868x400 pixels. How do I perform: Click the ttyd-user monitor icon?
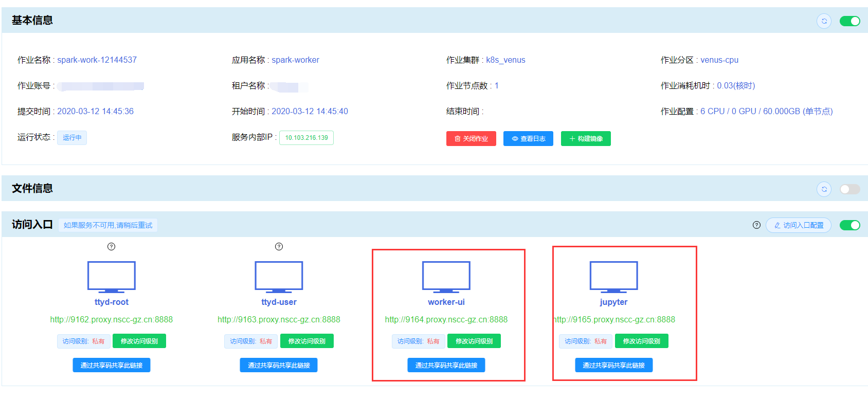coord(279,276)
